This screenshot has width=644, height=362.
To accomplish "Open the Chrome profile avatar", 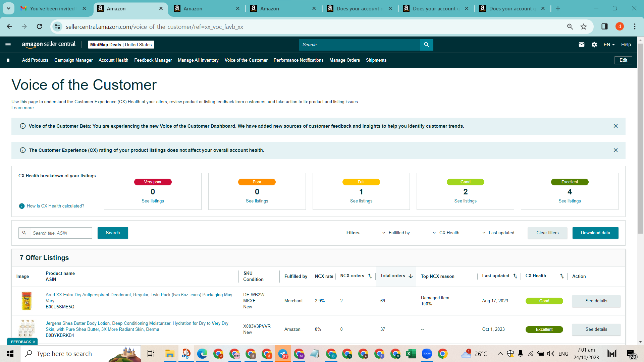I will [620, 26].
